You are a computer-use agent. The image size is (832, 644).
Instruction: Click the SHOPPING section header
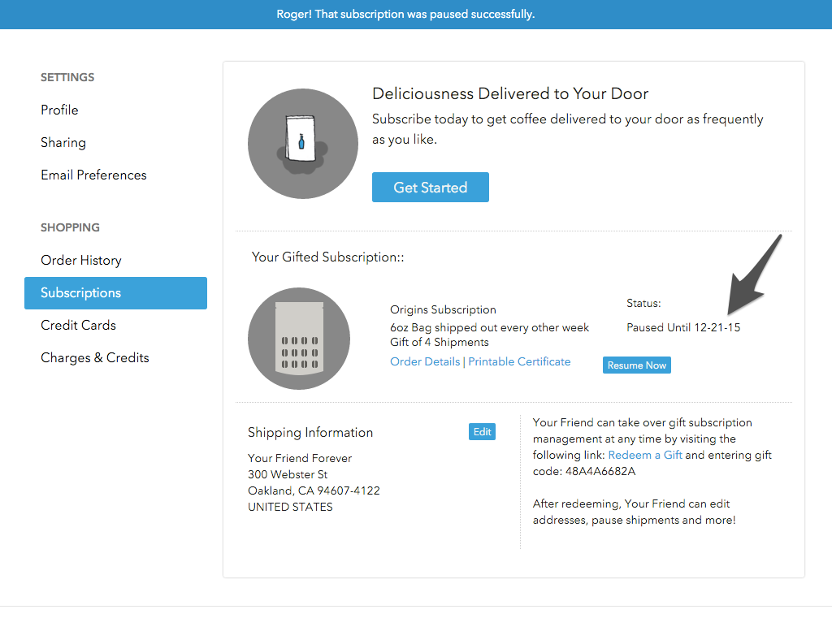(x=70, y=227)
